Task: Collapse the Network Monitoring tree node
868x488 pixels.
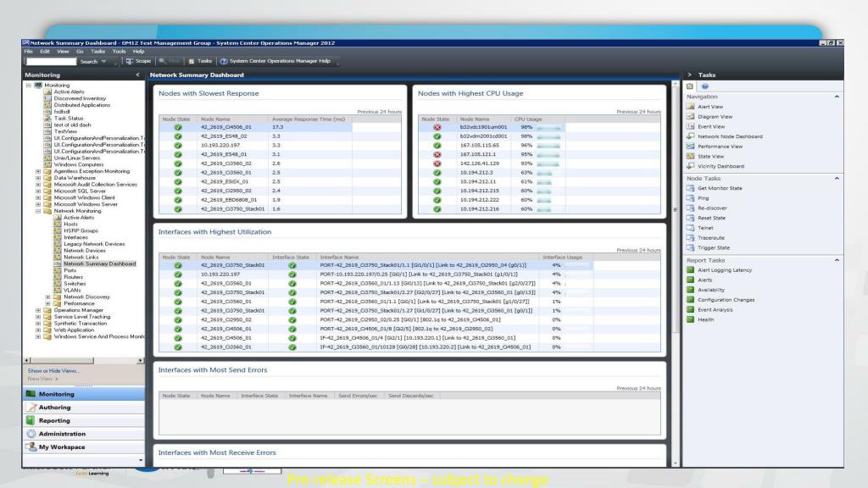Action: pyautogui.click(x=38, y=211)
